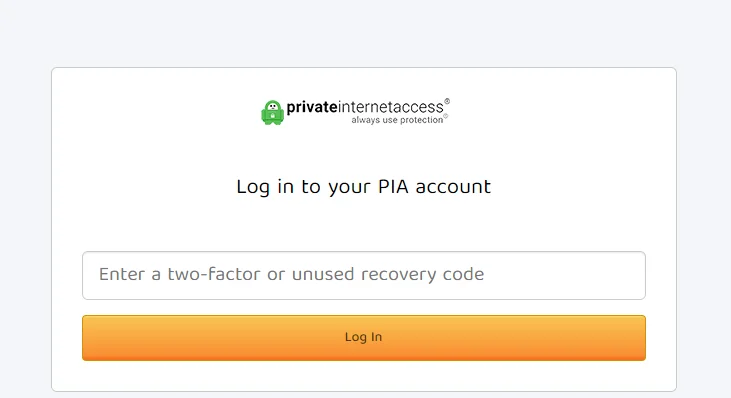Click the small symbol after the tagline
The width and height of the screenshot is (731, 398).
tap(446, 116)
